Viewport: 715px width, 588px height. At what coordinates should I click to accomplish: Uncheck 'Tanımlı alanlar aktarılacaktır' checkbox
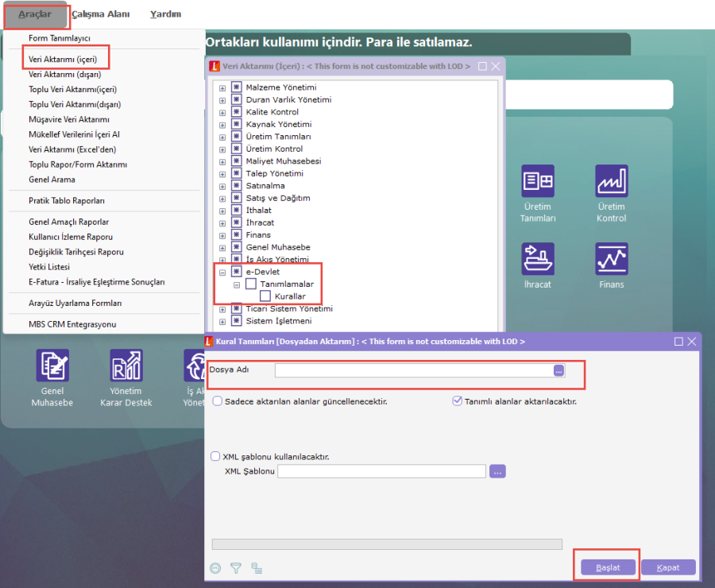coord(457,401)
